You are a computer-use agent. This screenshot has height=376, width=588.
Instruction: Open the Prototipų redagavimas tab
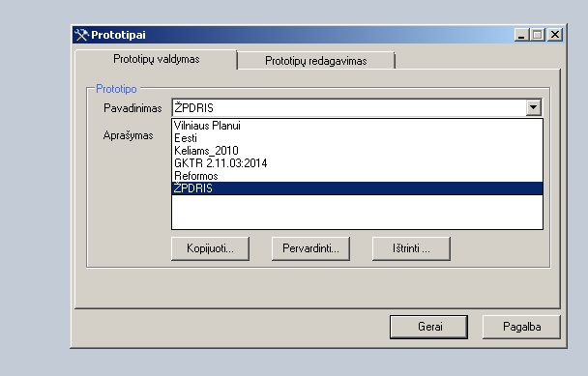(315, 61)
